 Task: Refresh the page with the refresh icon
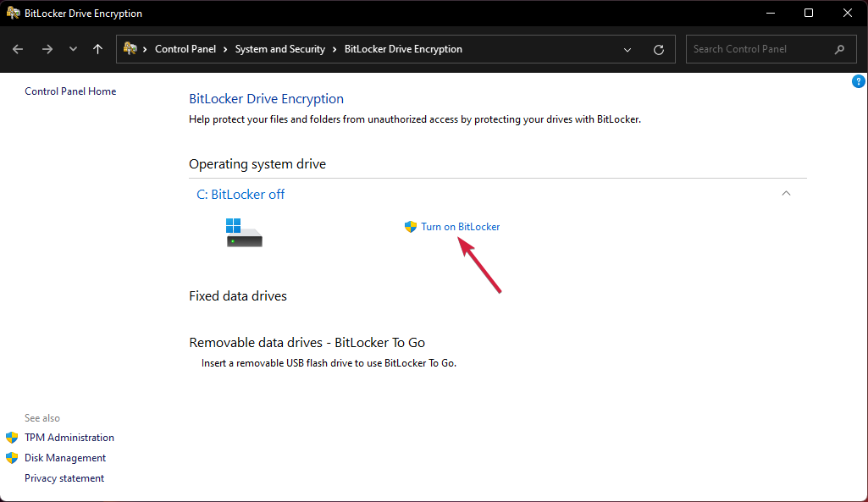658,48
